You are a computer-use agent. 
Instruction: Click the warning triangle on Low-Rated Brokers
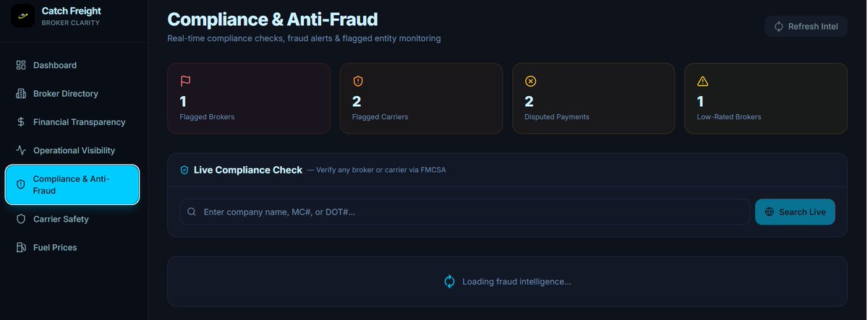(702, 81)
